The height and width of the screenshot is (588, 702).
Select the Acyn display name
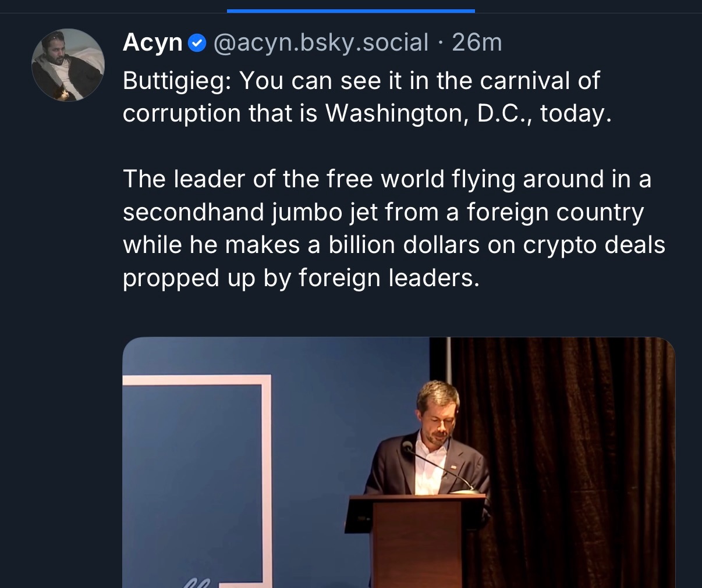click(x=153, y=42)
